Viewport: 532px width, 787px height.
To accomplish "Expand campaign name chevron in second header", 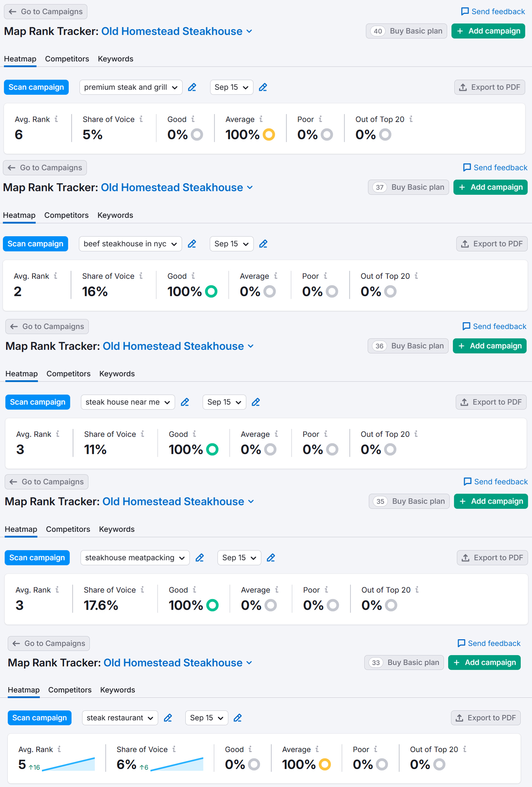I will point(250,188).
